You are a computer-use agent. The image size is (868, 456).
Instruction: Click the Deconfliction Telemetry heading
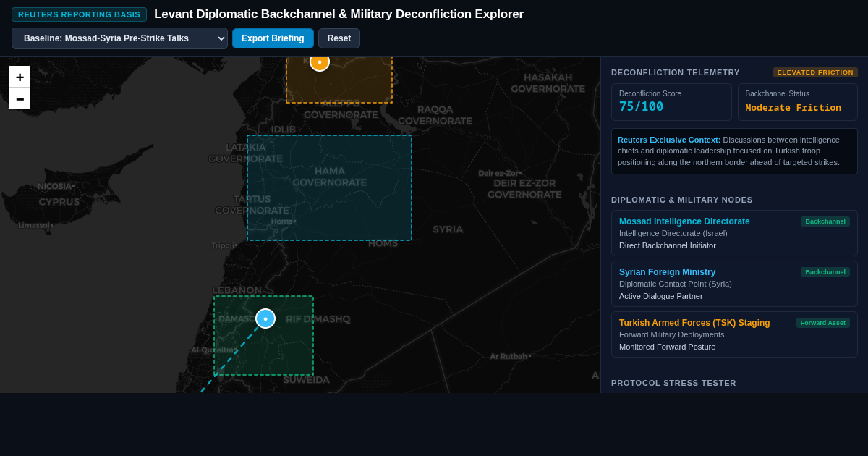click(676, 72)
